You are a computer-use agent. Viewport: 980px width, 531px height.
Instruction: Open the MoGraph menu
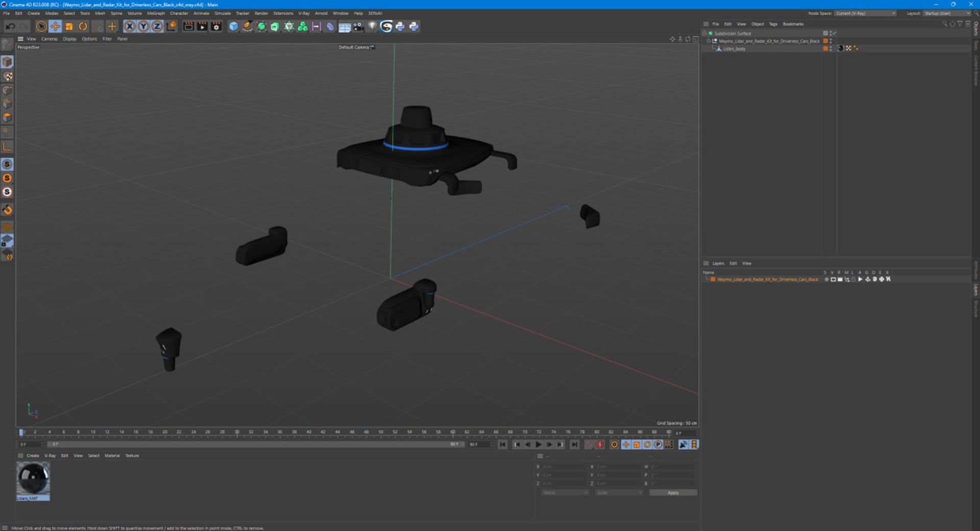click(x=156, y=13)
